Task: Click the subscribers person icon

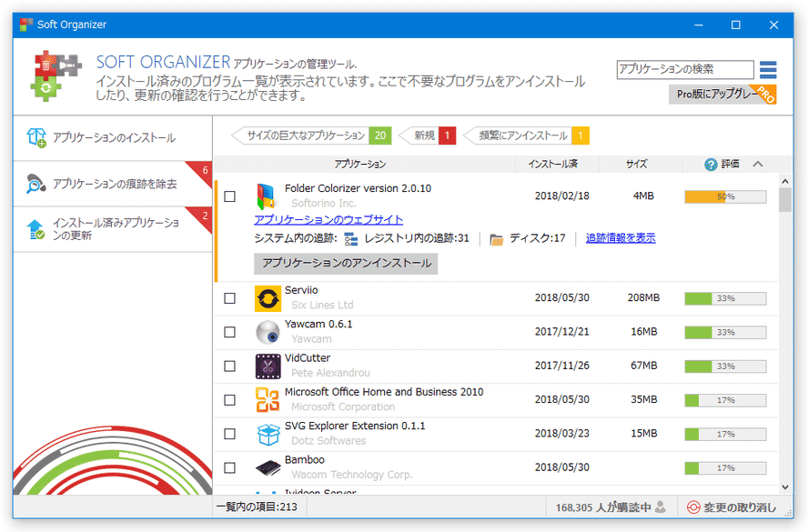Action: tap(660, 507)
